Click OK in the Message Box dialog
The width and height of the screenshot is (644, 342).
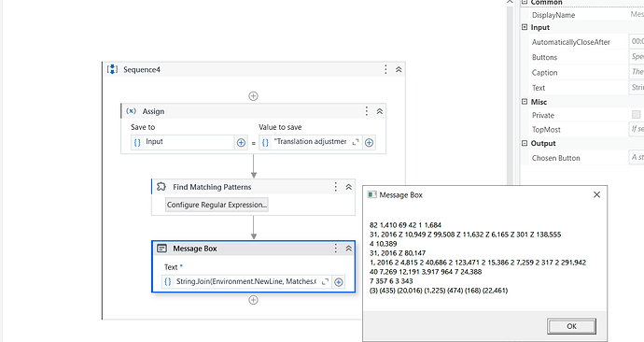point(571,326)
